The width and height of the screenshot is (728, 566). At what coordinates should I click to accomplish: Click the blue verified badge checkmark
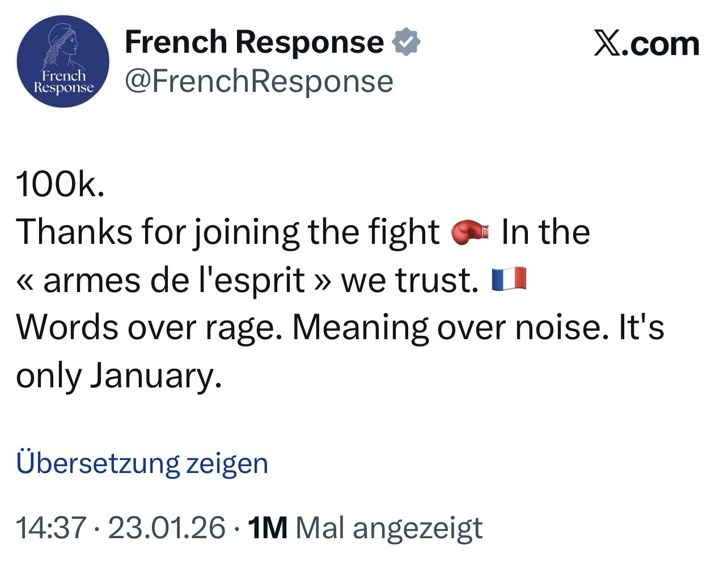406,42
